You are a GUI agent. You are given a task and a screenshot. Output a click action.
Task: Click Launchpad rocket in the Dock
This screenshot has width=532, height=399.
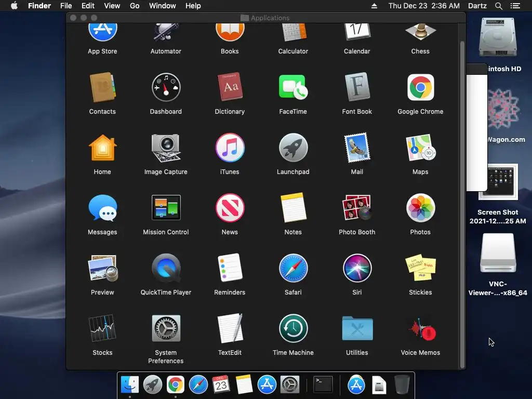153,384
